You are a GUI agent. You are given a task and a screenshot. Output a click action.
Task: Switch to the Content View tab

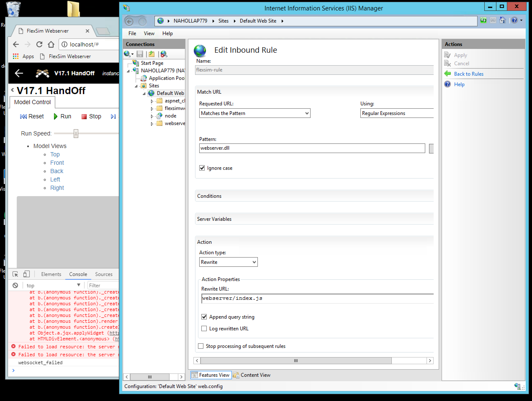coord(252,375)
